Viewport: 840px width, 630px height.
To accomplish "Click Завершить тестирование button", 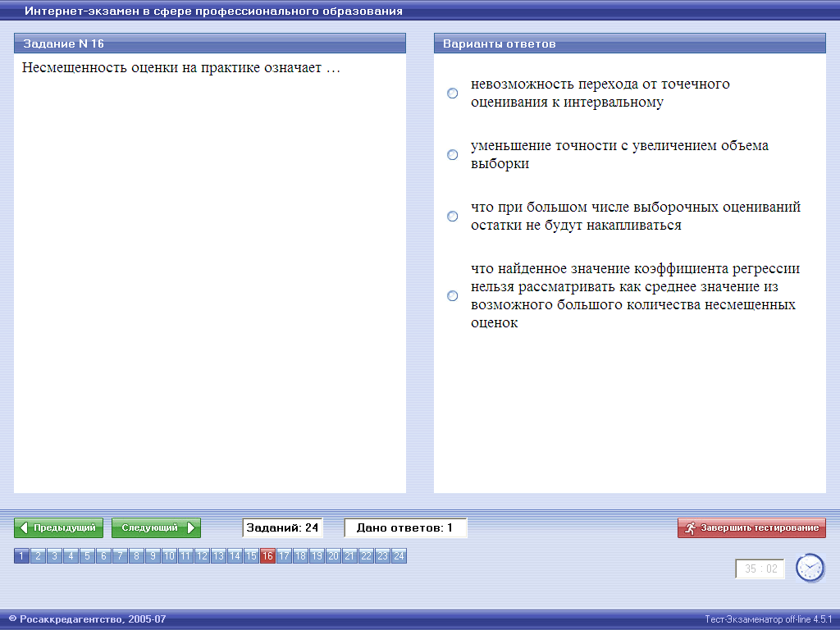I will (x=751, y=527).
